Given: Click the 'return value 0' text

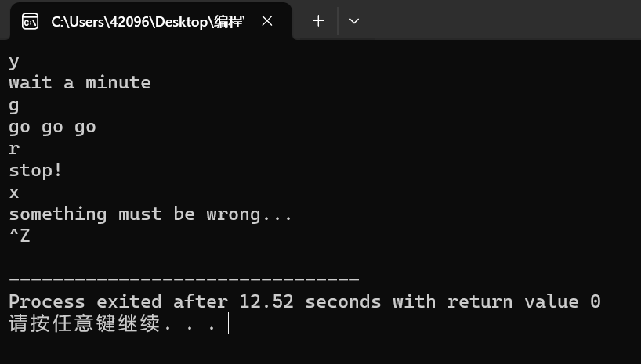Looking at the screenshot, I should coord(523,301).
